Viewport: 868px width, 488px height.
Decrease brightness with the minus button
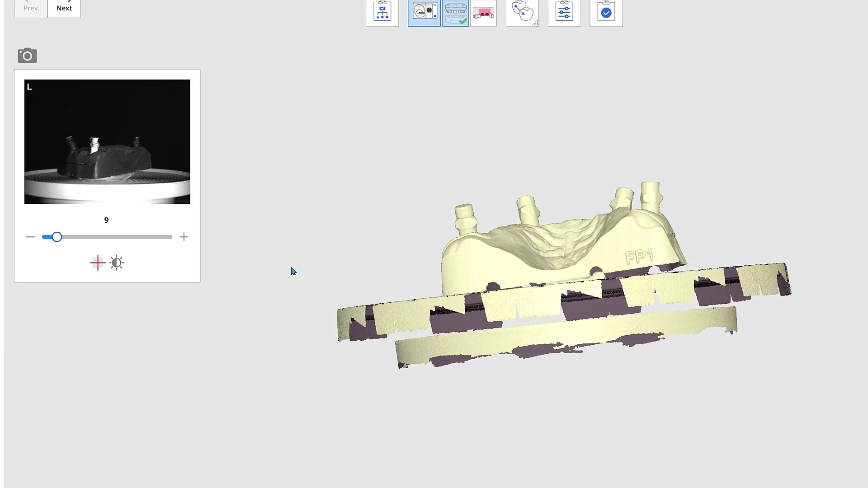(x=30, y=237)
